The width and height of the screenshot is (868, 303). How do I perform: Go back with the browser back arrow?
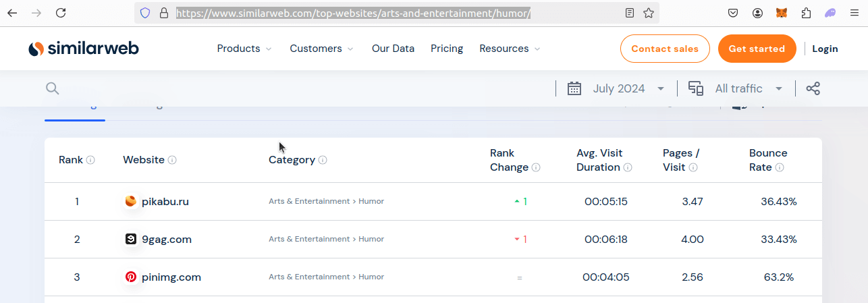click(x=12, y=13)
